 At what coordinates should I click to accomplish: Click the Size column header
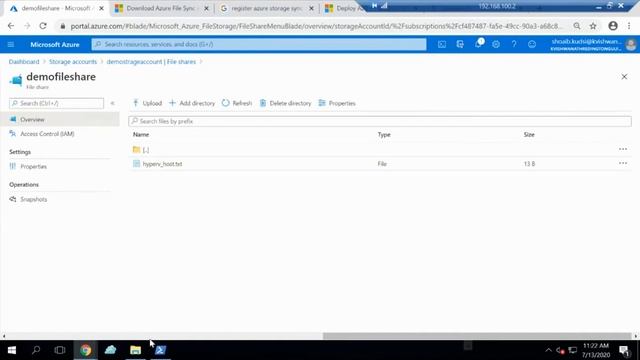529,134
